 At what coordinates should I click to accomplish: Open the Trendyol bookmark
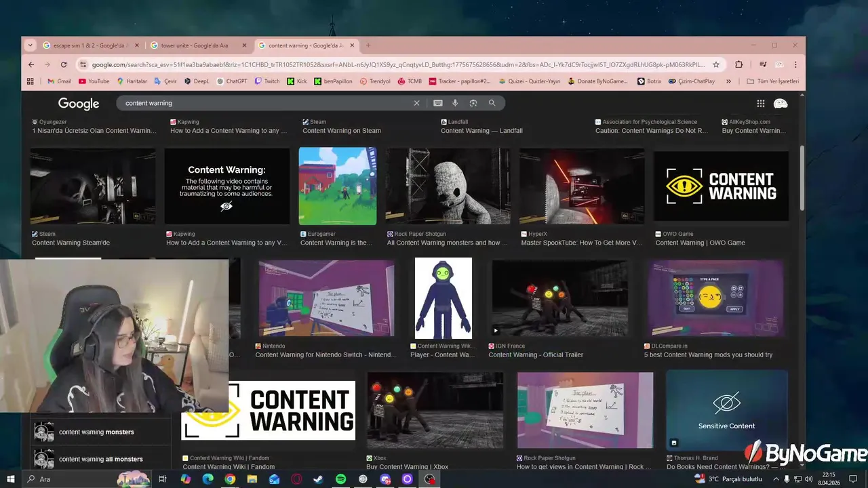375,81
